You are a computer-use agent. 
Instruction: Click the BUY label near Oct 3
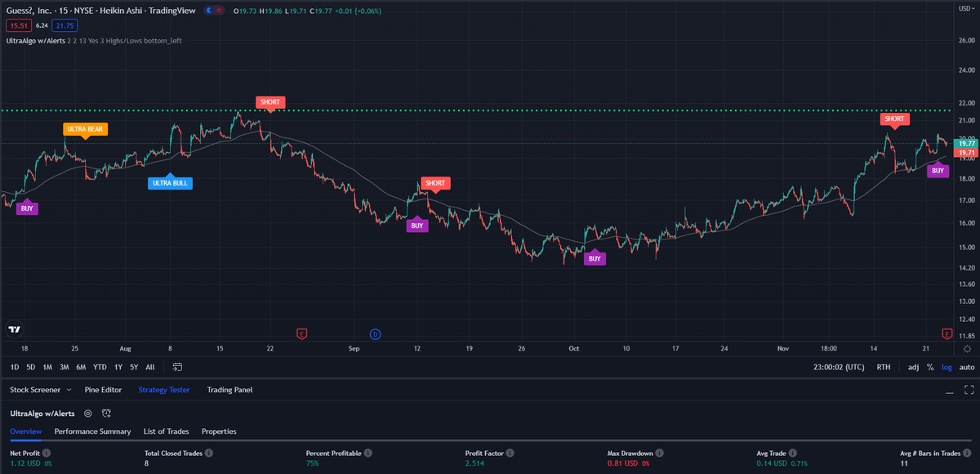(x=595, y=258)
